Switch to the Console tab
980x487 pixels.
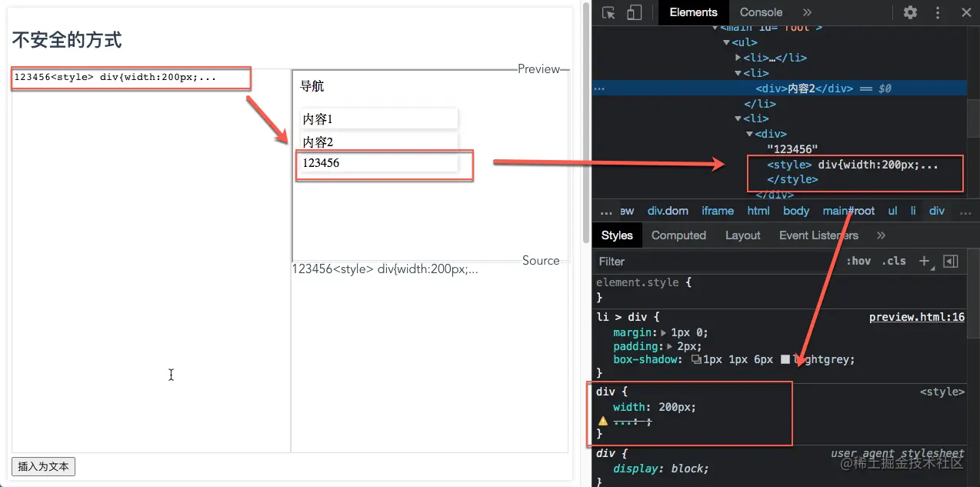(760, 12)
